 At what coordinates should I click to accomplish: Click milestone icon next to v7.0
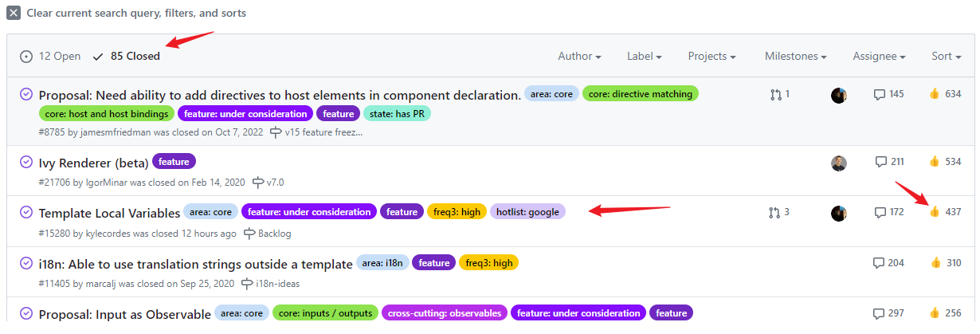258,183
